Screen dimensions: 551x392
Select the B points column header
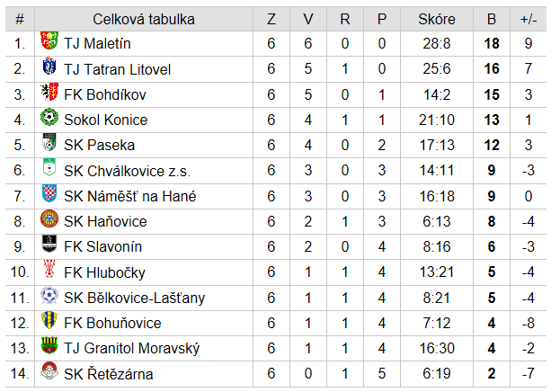(492, 19)
